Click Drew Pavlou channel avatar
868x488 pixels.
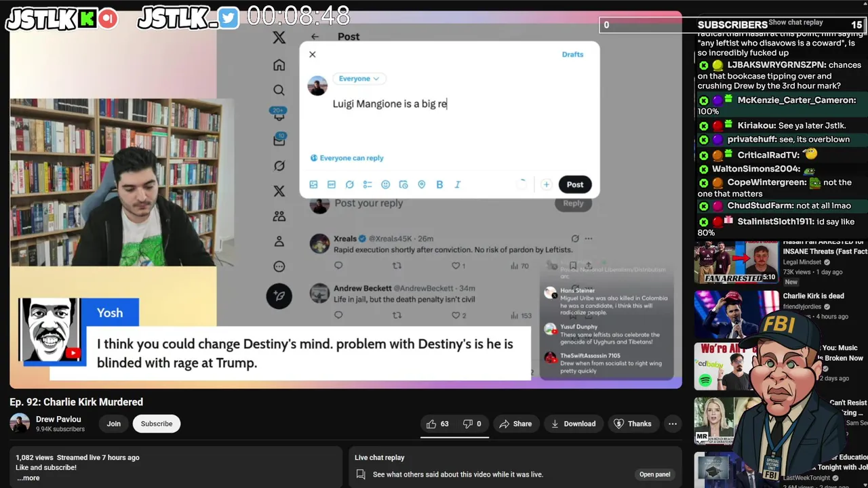pos(20,424)
